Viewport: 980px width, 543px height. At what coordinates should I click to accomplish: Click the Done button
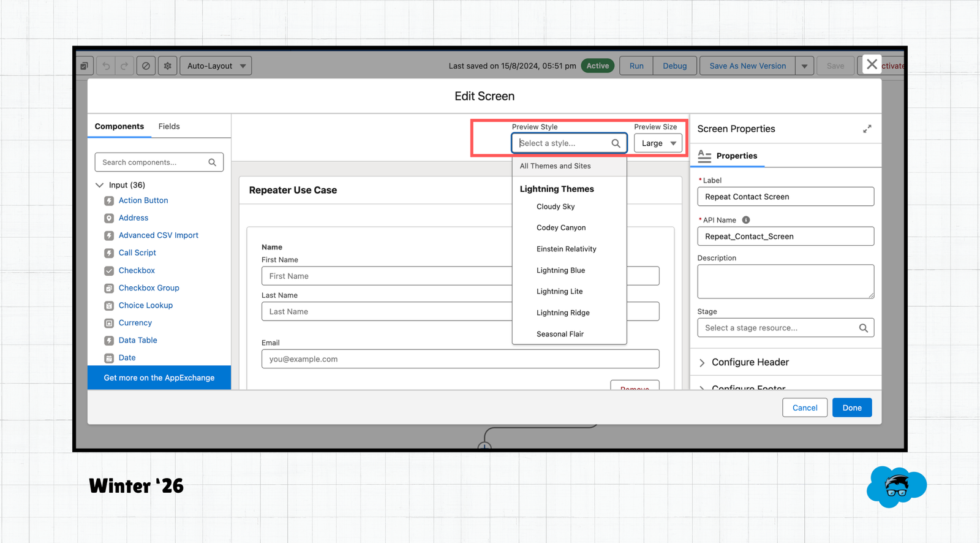(852, 408)
